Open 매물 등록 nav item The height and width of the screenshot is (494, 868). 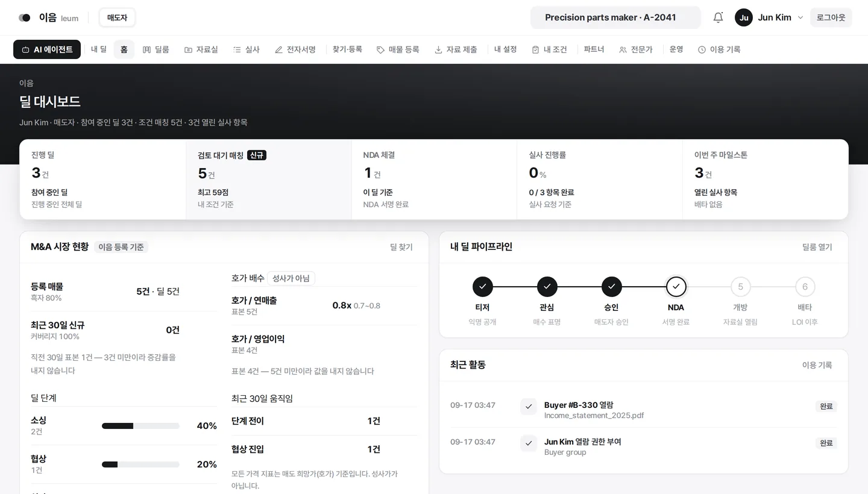pos(398,49)
